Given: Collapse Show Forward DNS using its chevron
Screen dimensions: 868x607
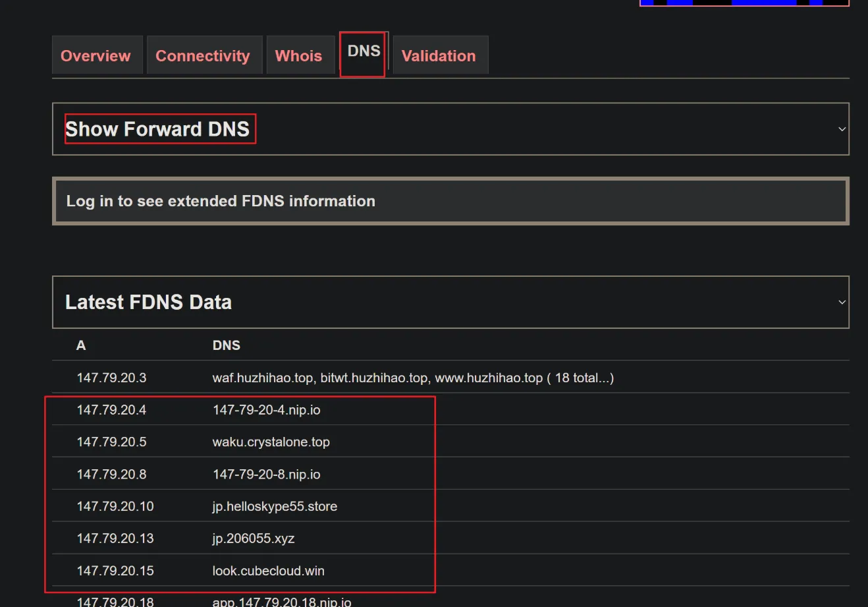Looking at the screenshot, I should (842, 129).
